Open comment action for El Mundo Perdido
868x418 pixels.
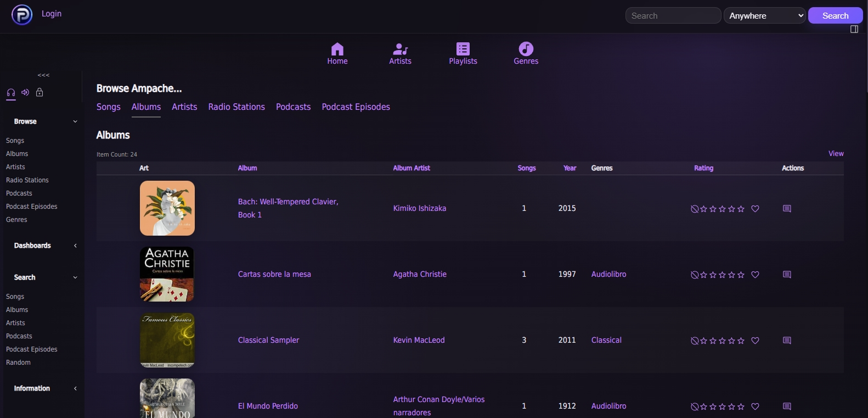[787, 406]
